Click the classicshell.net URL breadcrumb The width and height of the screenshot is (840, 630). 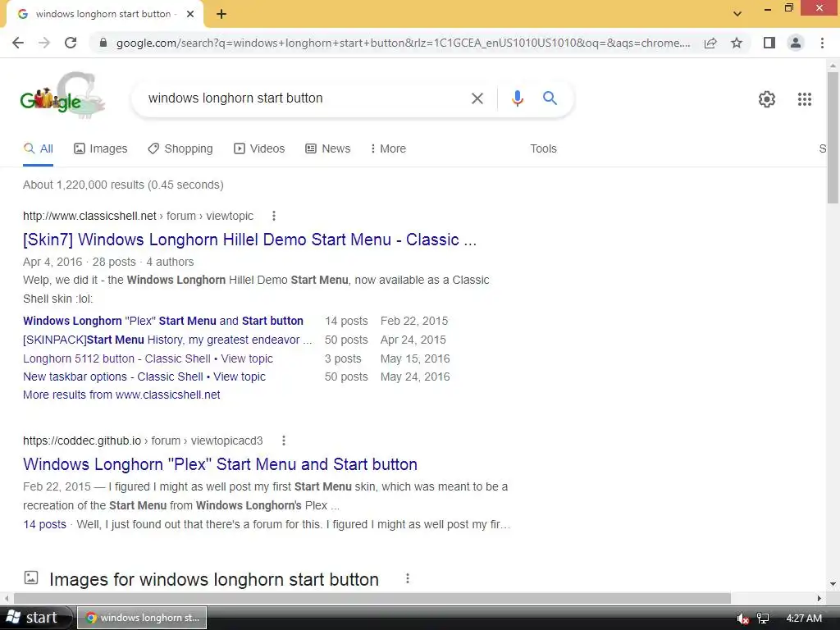click(138, 216)
